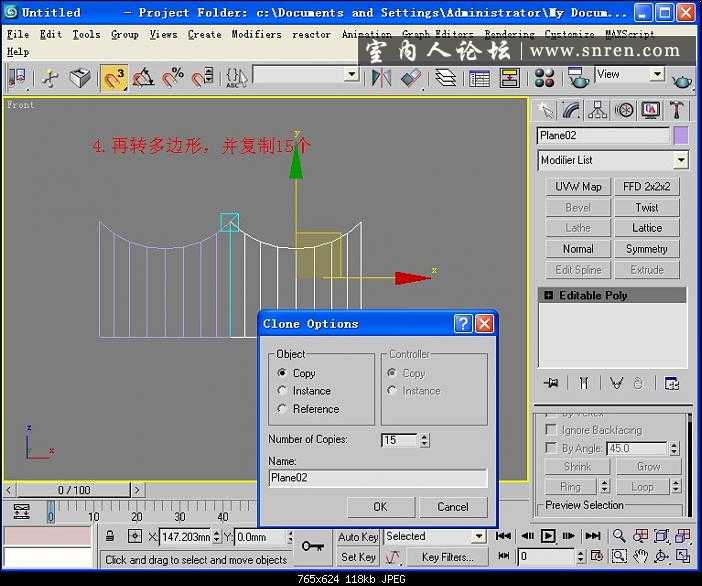702x586 pixels.
Task: Expand the Editable Poly stack entry
Action: [x=548, y=296]
